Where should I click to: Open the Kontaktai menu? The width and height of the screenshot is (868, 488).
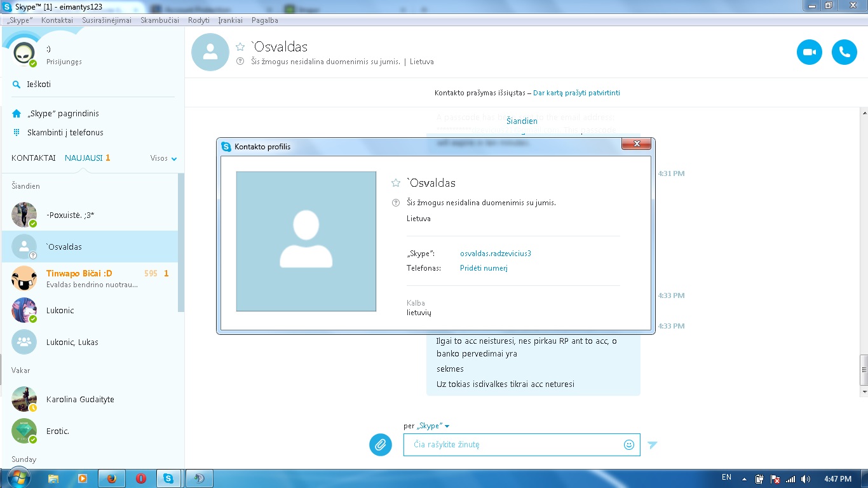57,20
